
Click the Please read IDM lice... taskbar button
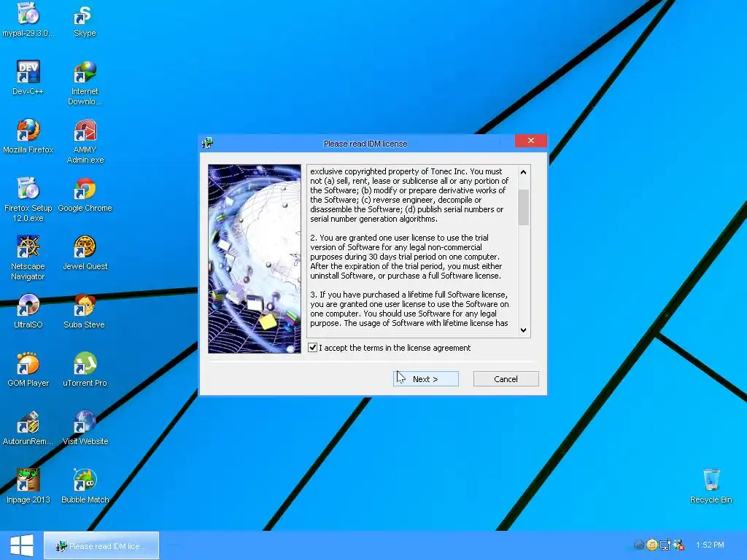point(101,545)
